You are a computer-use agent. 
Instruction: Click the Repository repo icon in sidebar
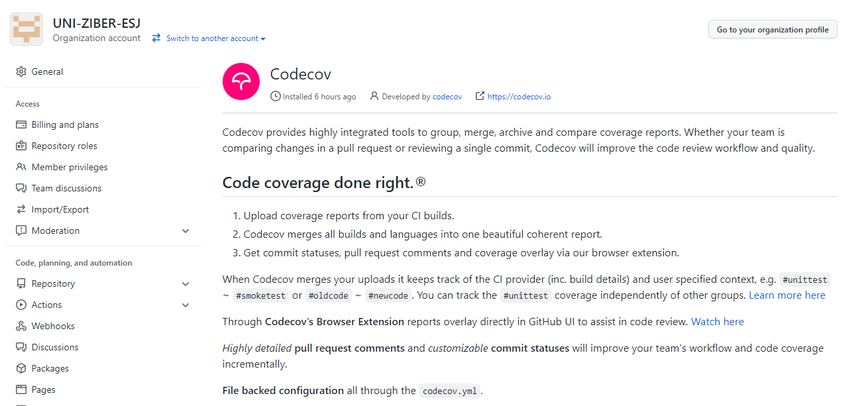pos(21,283)
